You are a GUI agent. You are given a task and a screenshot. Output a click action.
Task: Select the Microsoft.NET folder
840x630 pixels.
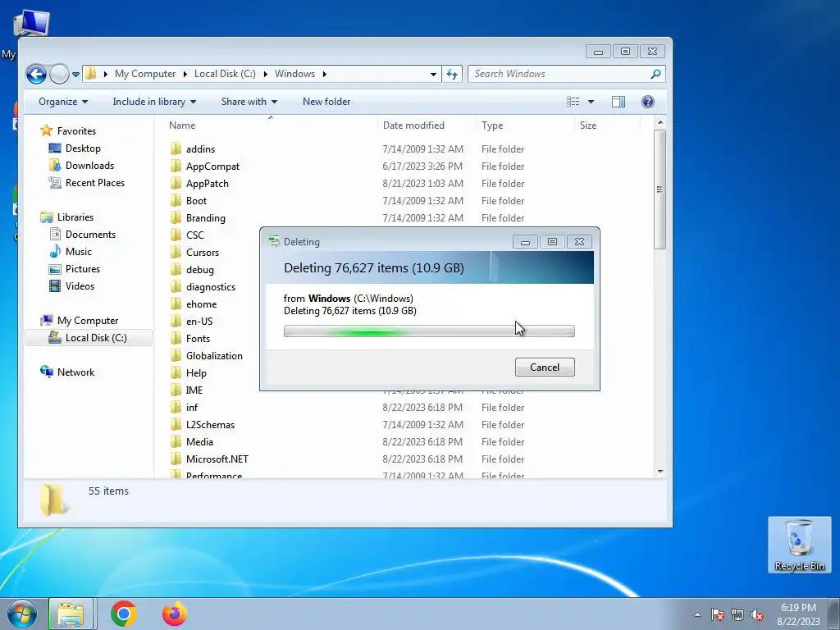click(217, 459)
